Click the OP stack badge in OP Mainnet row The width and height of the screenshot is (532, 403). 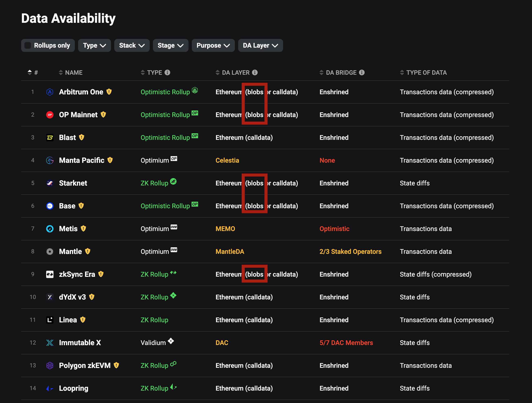195,113
